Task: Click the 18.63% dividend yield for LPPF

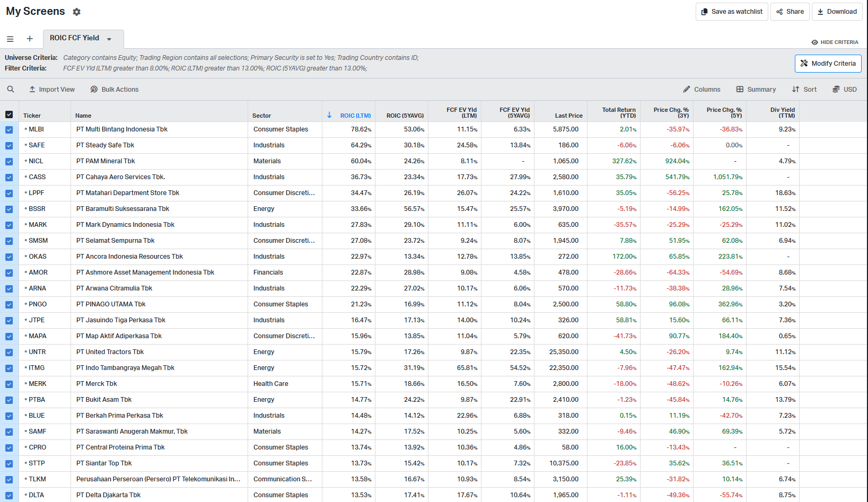Action: click(x=785, y=193)
